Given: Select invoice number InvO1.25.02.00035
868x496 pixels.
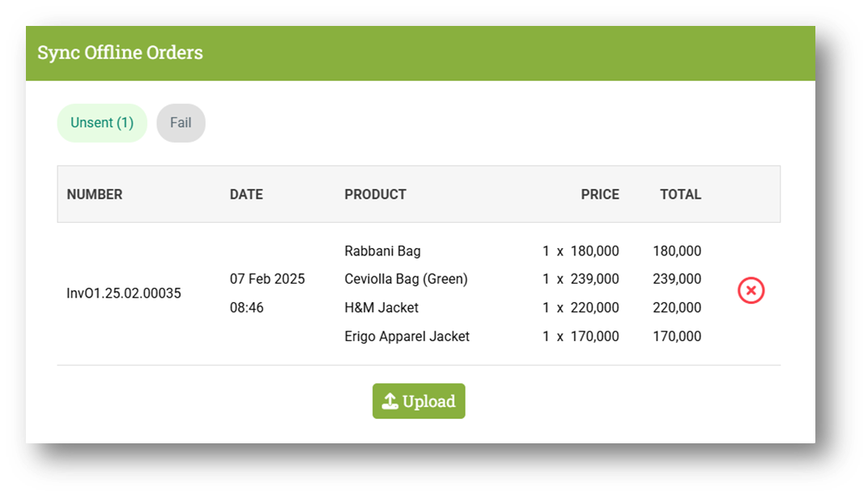Looking at the screenshot, I should [123, 293].
